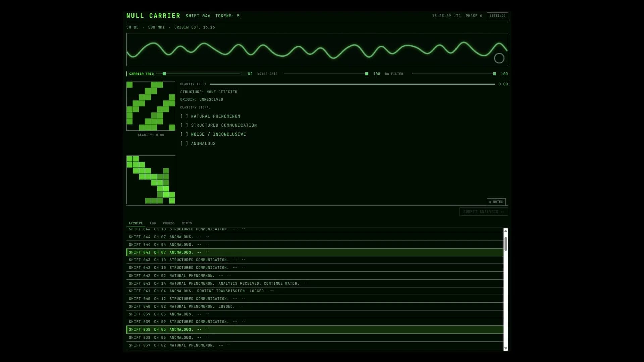Click the Carrier Freq value 82

(x=250, y=74)
